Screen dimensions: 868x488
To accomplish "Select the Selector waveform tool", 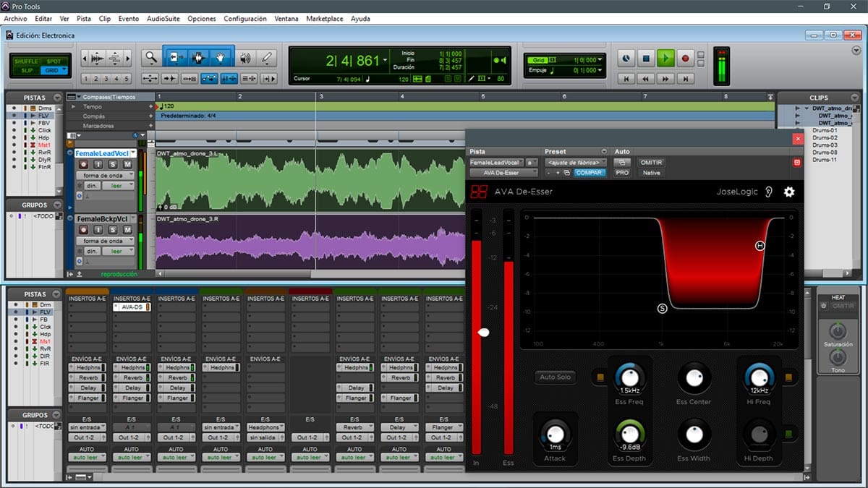I will click(198, 58).
